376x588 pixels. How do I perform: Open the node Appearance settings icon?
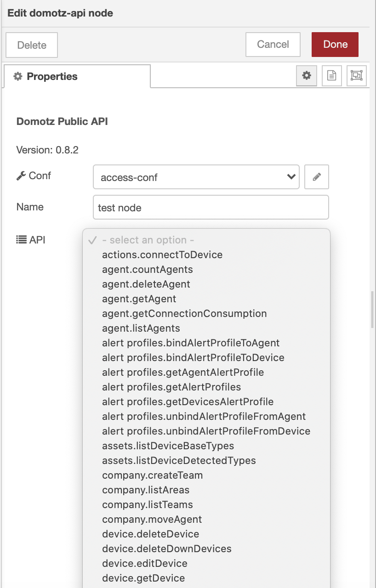pos(357,75)
